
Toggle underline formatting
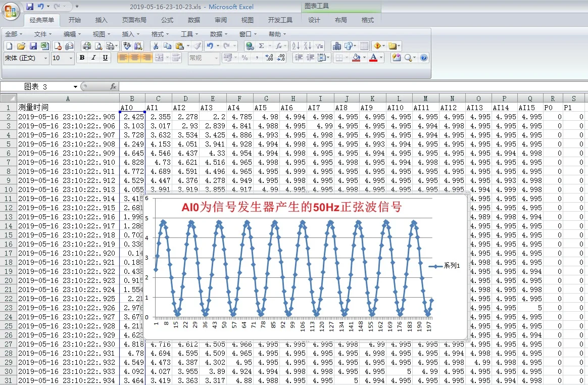click(x=105, y=58)
